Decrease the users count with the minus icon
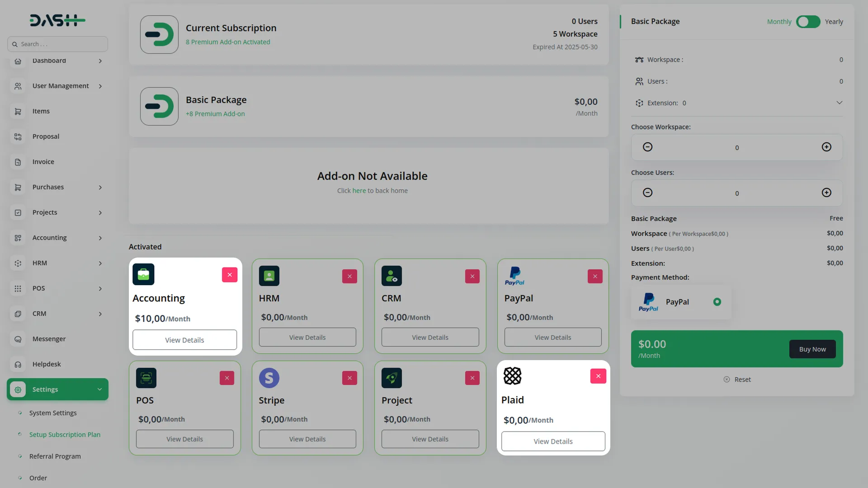868x488 pixels. pyautogui.click(x=647, y=193)
